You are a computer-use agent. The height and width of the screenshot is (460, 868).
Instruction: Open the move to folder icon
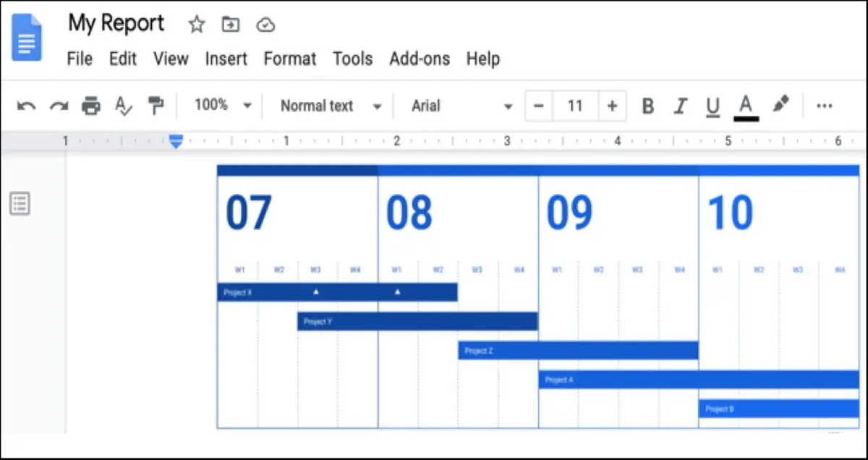click(230, 25)
